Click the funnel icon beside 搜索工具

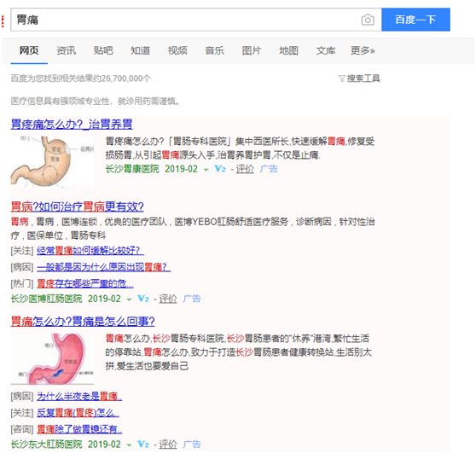coord(342,78)
